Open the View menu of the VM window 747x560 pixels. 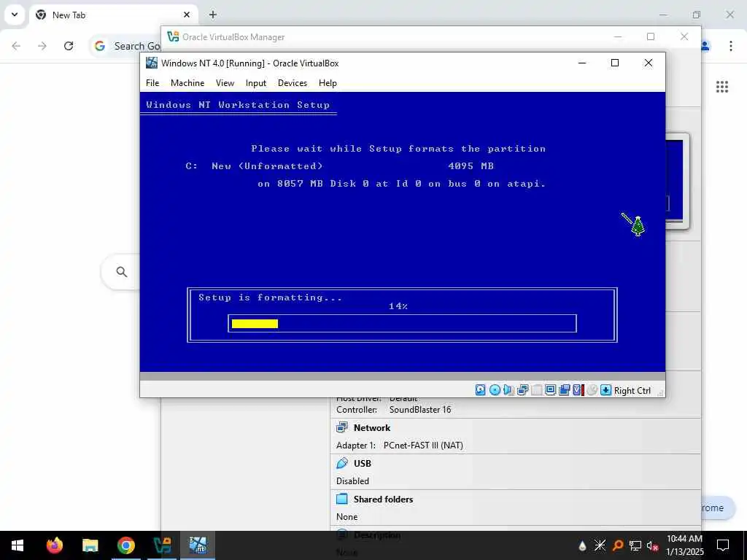[x=225, y=83]
